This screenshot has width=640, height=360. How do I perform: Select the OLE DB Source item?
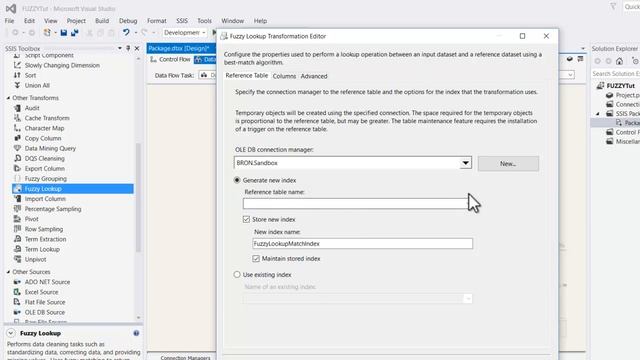point(44,312)
